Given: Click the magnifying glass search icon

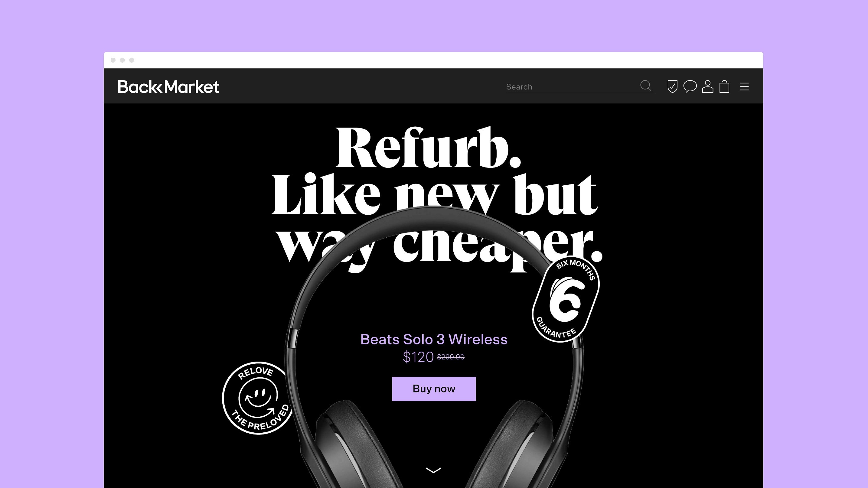Looking at the screenshot, I should pos(645,86).
